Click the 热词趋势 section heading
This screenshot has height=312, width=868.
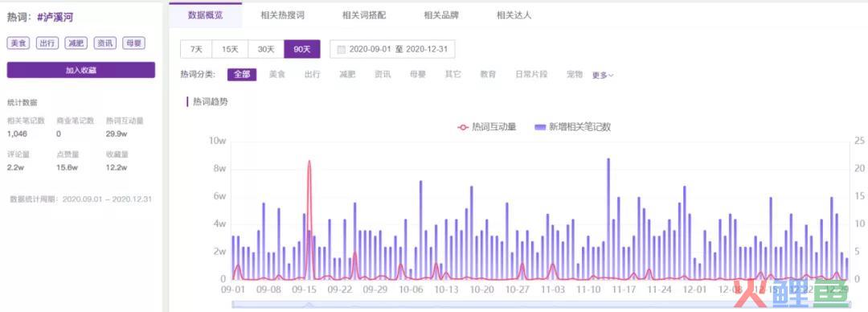pos(210,102)
